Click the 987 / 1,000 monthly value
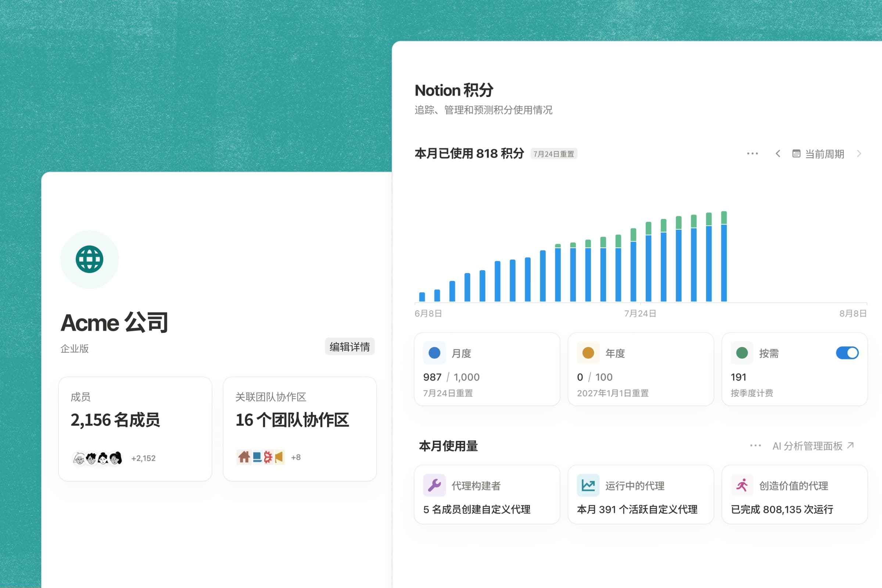This screenshot has height=588, width=882. [x=451, y=377]
